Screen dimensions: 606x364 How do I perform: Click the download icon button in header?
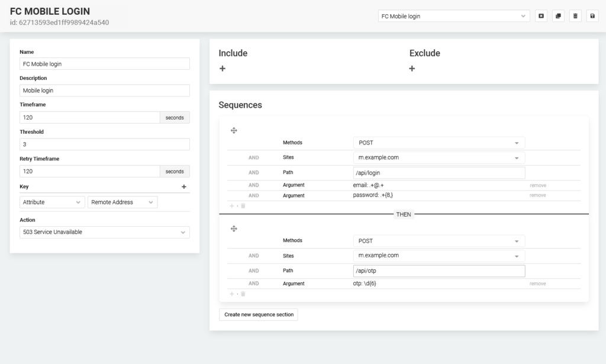[541, 16]
